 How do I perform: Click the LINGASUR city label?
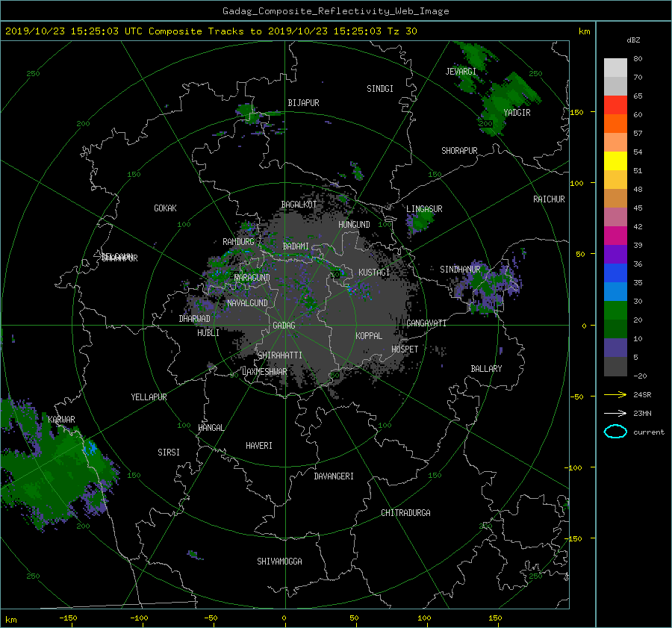424,209
